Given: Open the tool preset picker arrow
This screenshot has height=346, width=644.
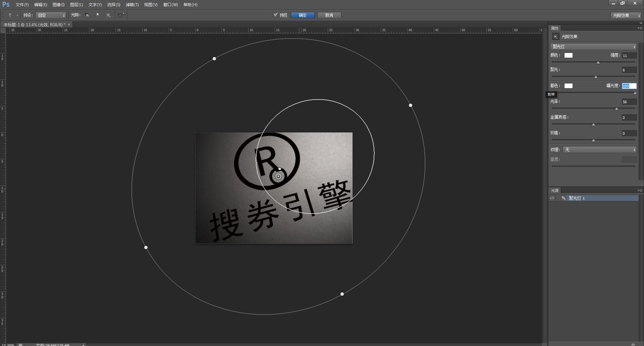Looking at the screenshot, I should (17, 15).
